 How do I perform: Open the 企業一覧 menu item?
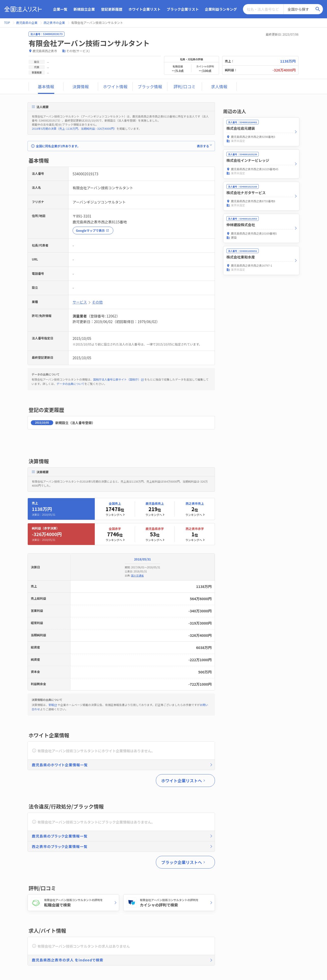60,9
